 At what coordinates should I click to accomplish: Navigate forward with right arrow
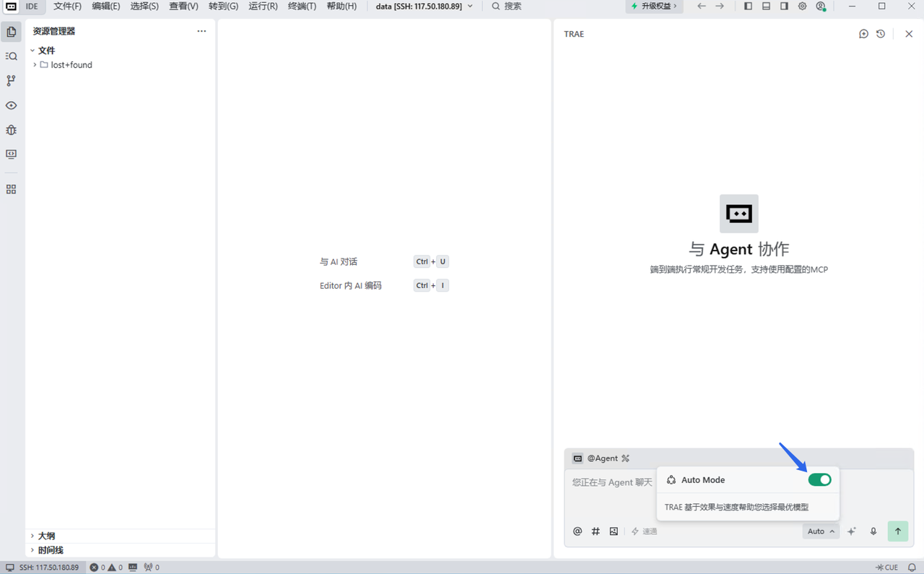720,6
